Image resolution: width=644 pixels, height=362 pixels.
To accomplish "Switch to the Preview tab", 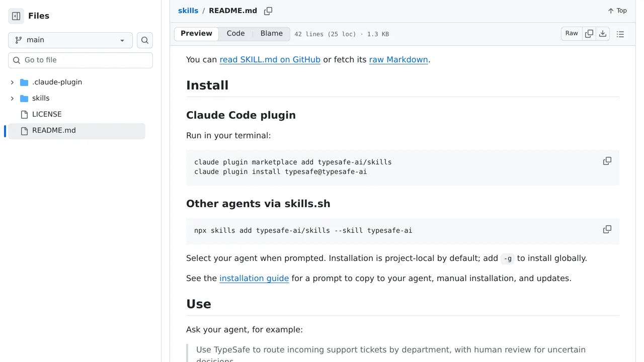I will coord(196,34).
